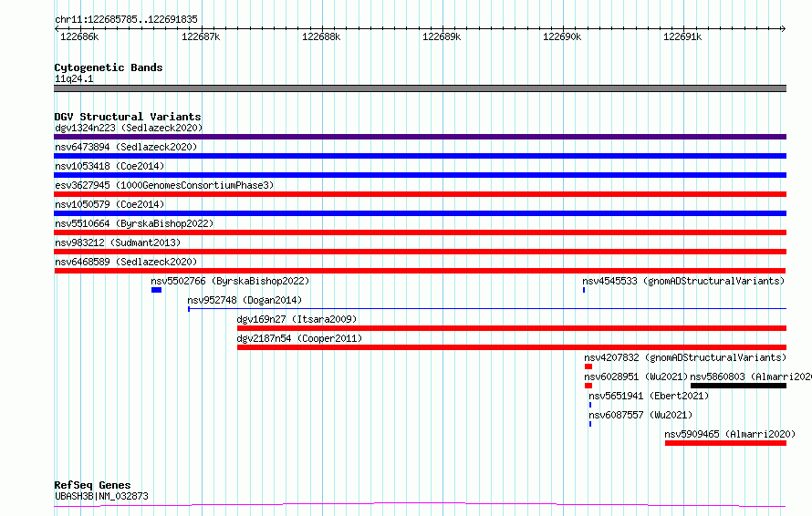Click the 122691k ruler tick

point(683,36)
